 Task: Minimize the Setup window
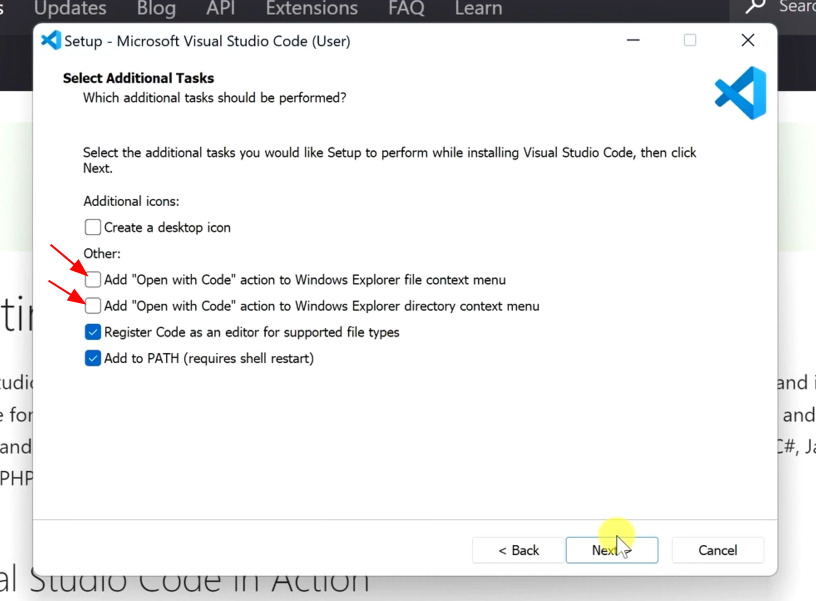point(633,40)
